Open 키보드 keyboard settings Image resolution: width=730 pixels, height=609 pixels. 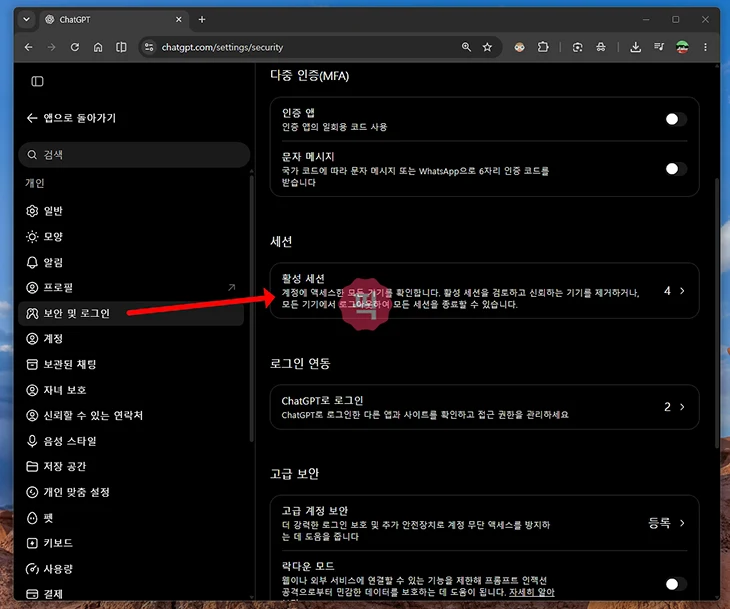(131, 543)
